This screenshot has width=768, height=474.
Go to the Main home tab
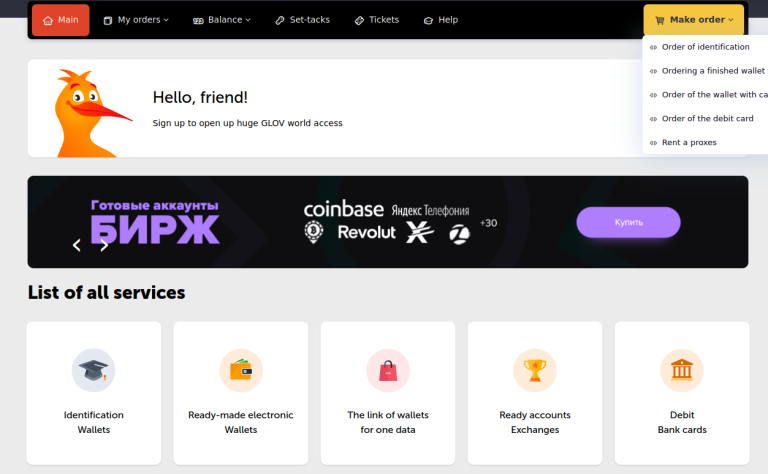click(61, 20)
